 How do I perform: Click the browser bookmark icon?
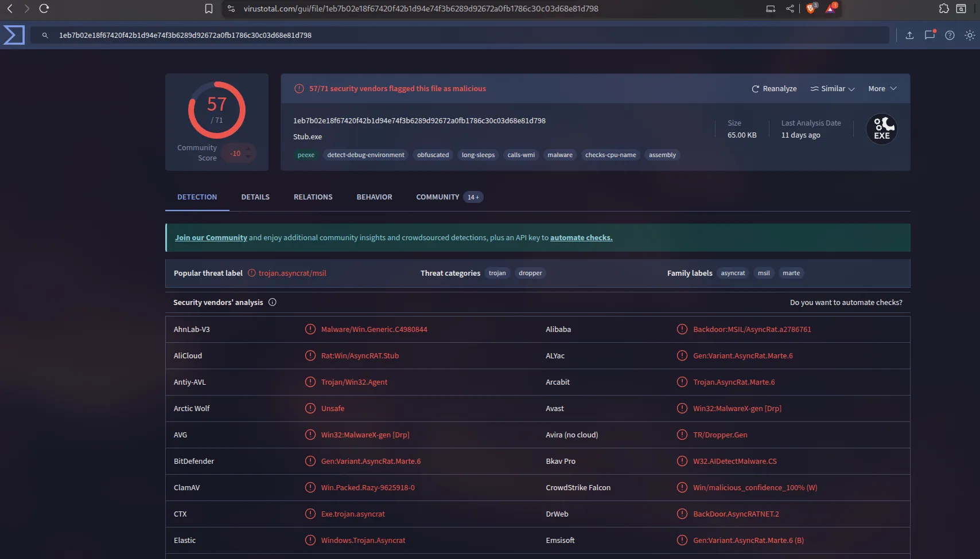209,9
